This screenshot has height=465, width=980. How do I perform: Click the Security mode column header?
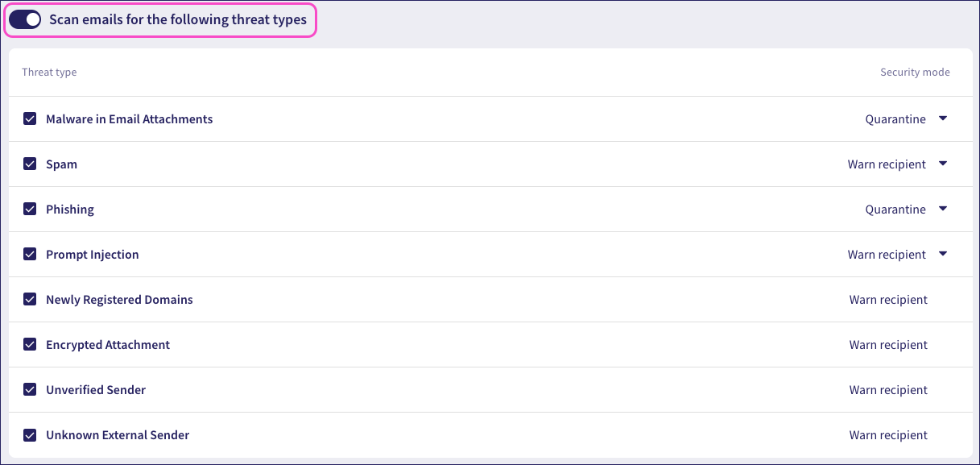[x=915, y=73]
